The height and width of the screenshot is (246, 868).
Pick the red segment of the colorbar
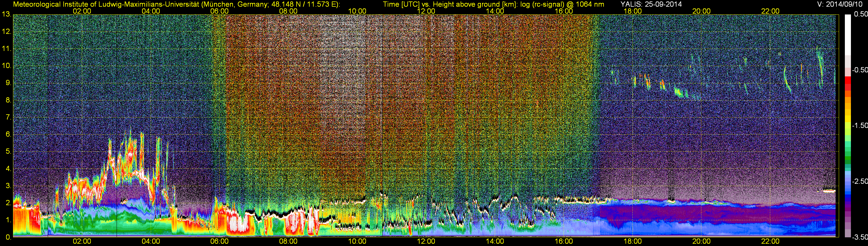[847, 82]
